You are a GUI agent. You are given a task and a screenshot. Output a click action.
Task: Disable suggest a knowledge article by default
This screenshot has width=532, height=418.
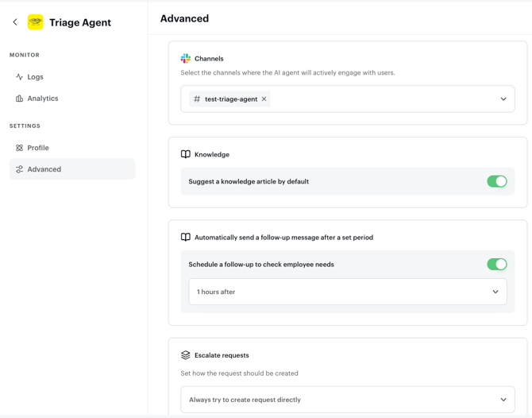[x=496, y=182]
